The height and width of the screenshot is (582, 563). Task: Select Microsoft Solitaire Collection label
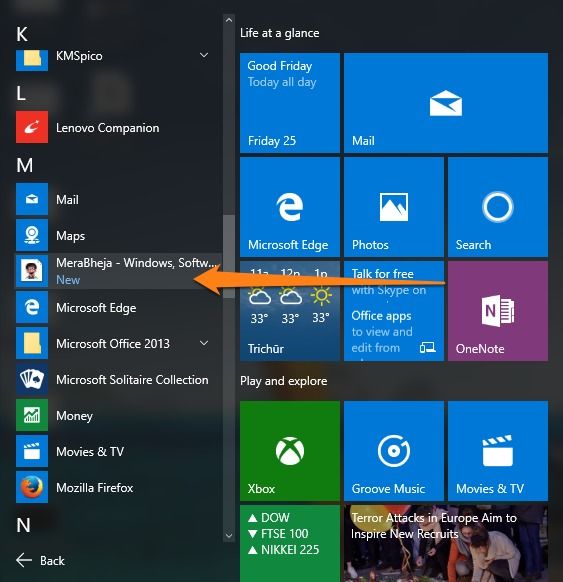tap(132, 379)
